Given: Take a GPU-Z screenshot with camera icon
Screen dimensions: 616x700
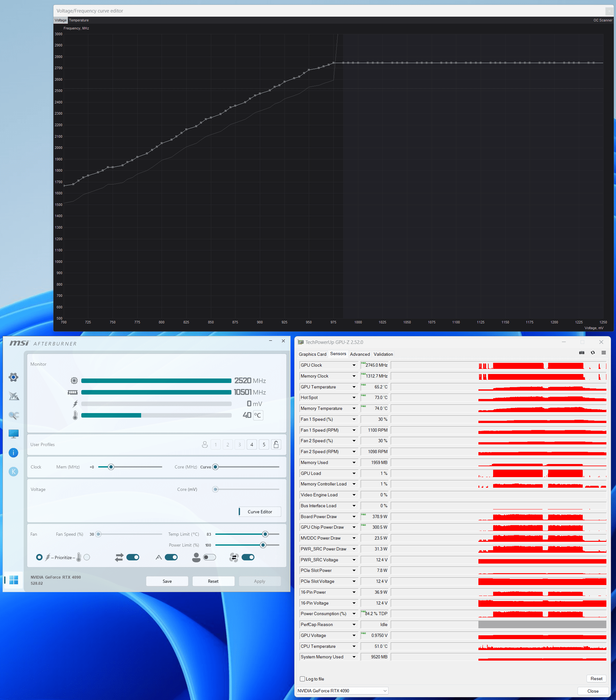Looking at the screenshot, I should point(581,353).
